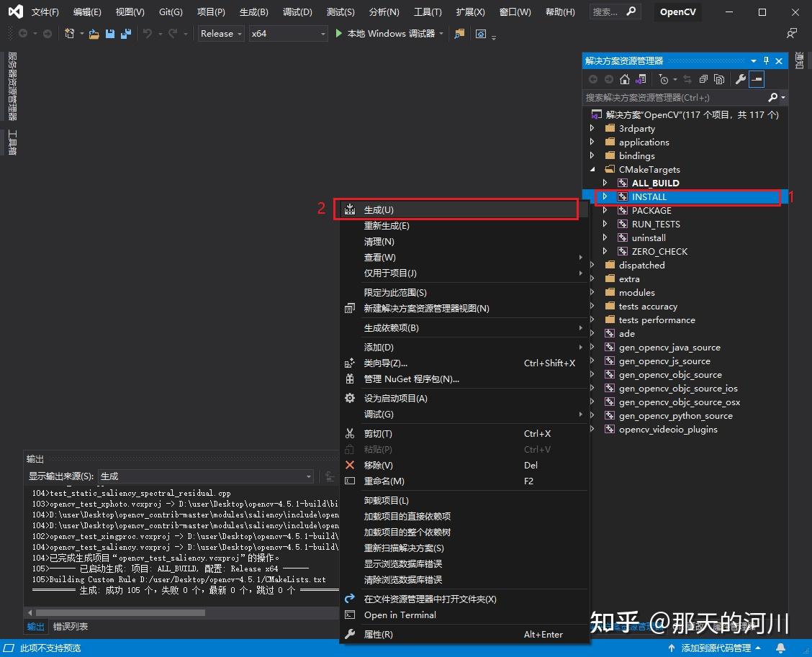Viewport: 812px width, 657px height.
Task: Click the Show All Files icon
Action: [x=719, y=79]
